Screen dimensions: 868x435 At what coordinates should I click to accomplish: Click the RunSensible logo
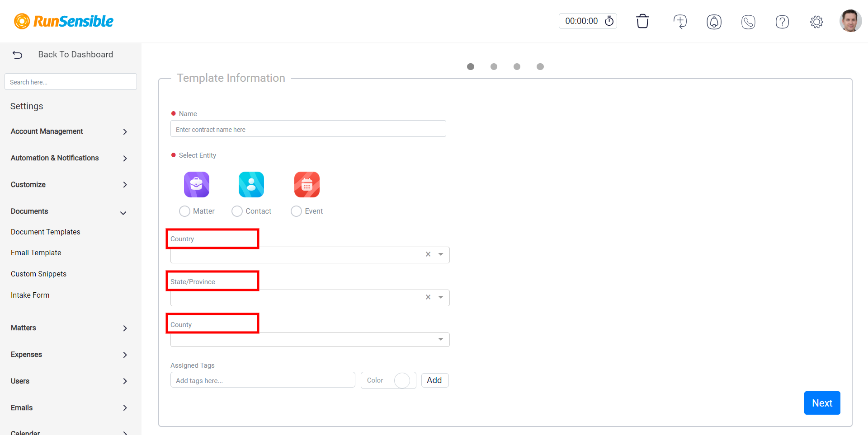pyautogui.click(x=64, y=21)
